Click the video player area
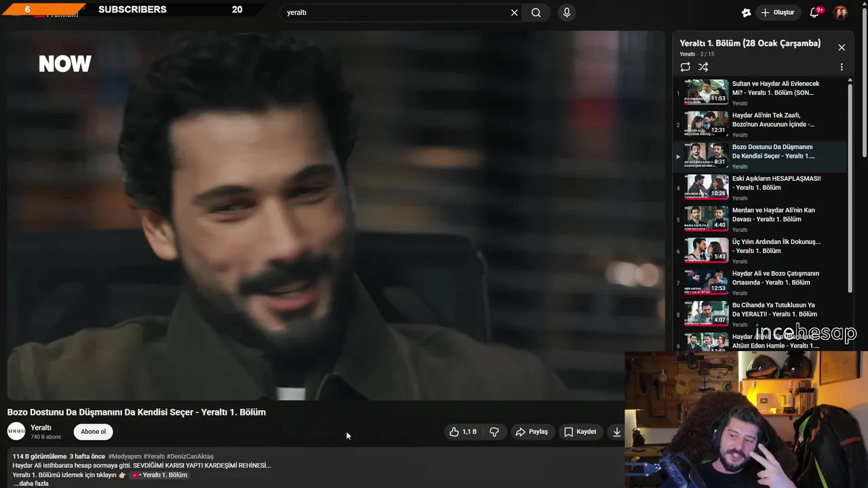 click(x=336, y=216)
